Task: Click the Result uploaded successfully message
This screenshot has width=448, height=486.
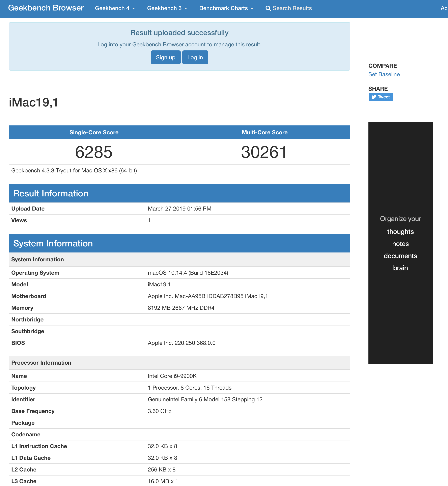Action: point(179,32)
